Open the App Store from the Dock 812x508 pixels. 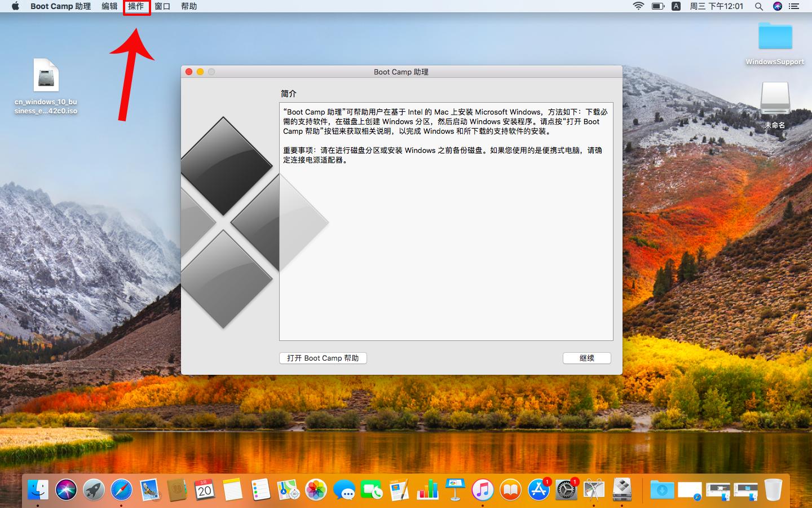point(539,490)
